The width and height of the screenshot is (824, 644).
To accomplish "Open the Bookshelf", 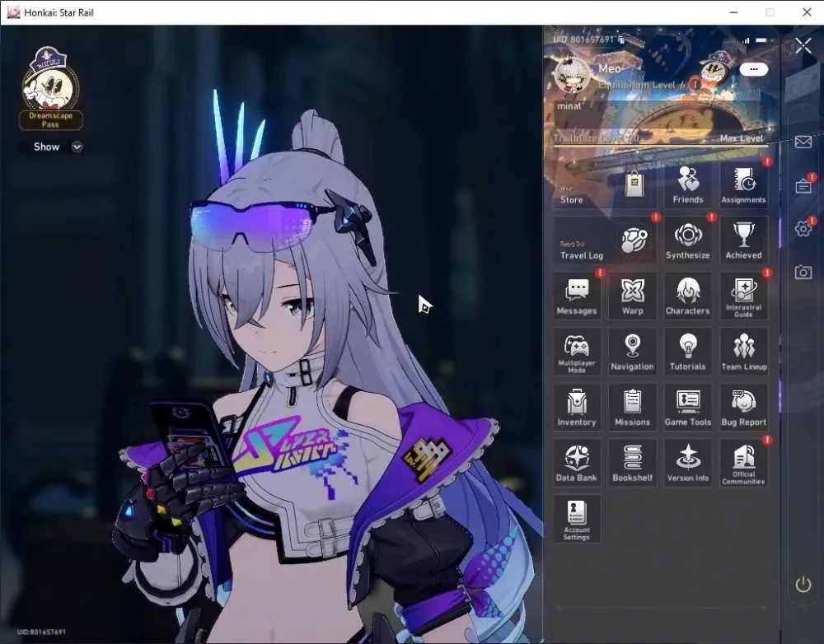I will tap(632, 464).
